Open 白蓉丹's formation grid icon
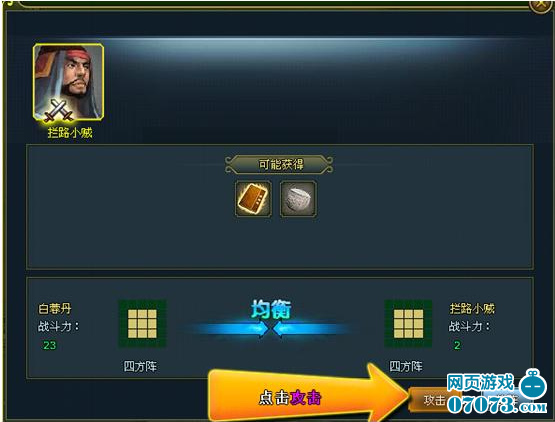The width and height of the screenshot is (555, 422). (x=142, y=324)
